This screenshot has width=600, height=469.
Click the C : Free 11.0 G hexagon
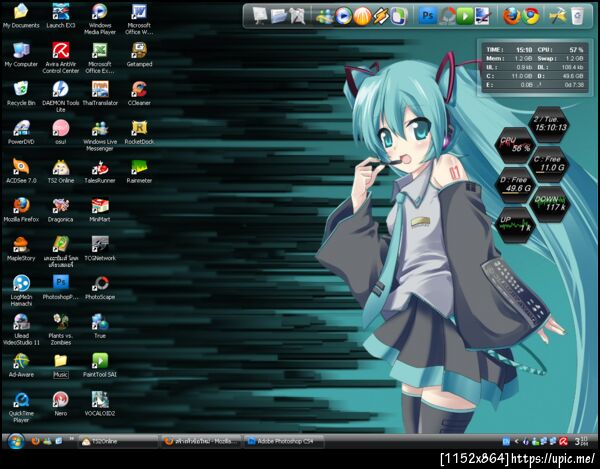[x=549, y=164]
